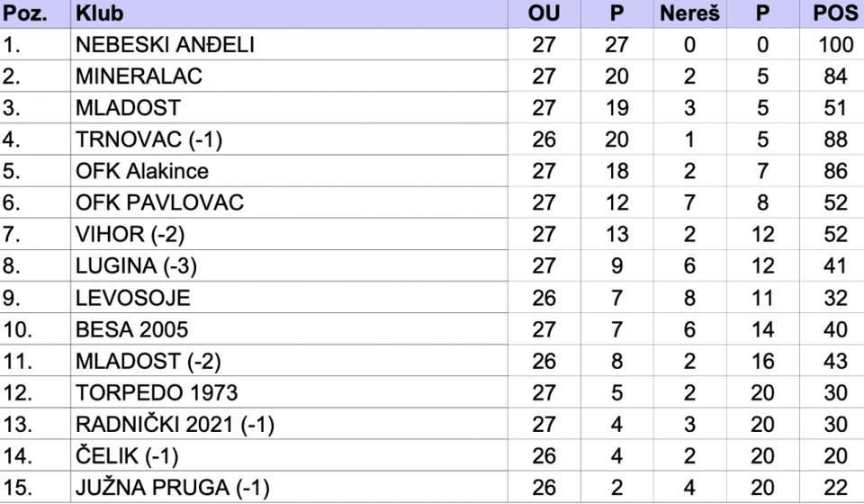The image size is (864, 504).
Task: Select the LEVOSOJE club cell
Action: (289, 298)
